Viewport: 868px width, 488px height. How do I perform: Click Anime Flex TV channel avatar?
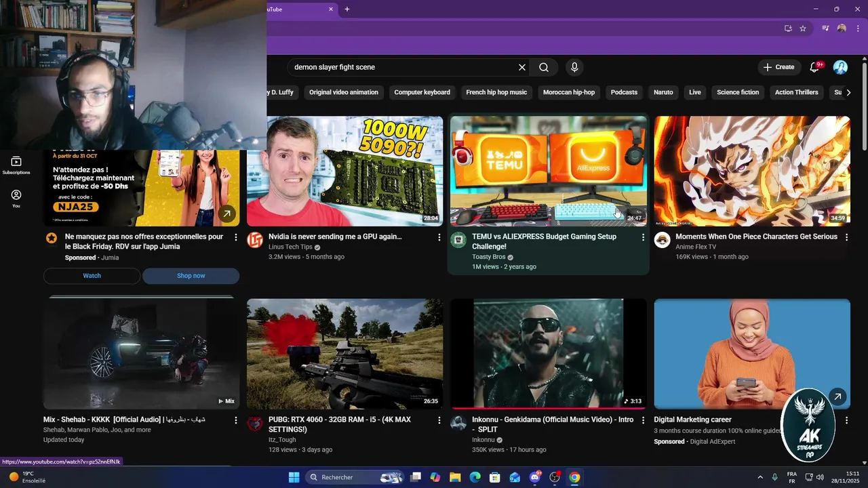[662, 240]
